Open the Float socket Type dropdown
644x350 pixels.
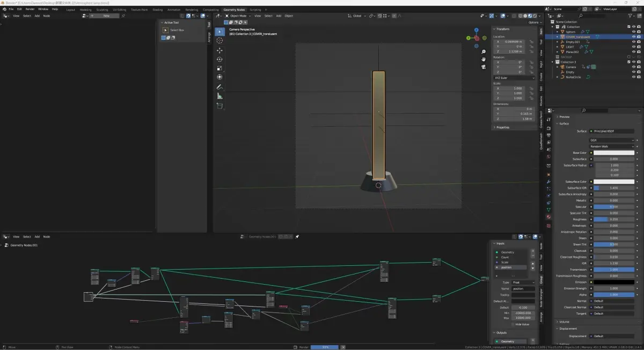[523, 282]
